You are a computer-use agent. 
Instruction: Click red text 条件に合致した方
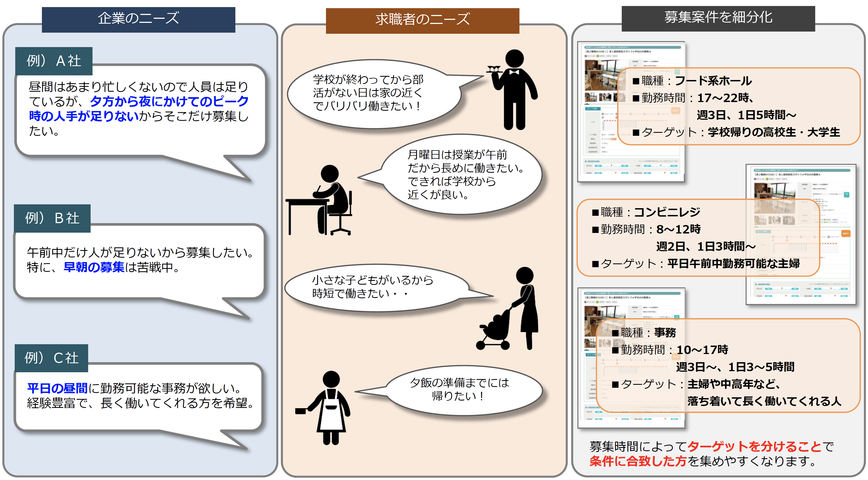pos(638,461)
